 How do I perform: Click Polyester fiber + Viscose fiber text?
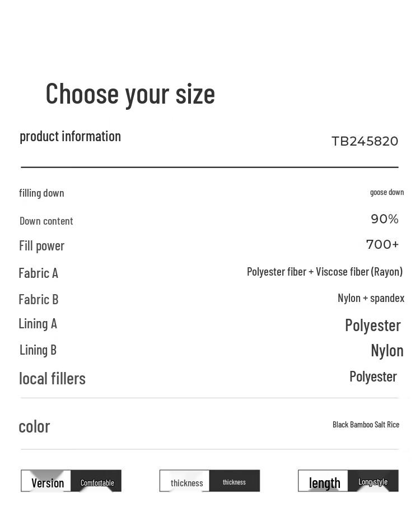pyautogui.click(x=324, y=272)
